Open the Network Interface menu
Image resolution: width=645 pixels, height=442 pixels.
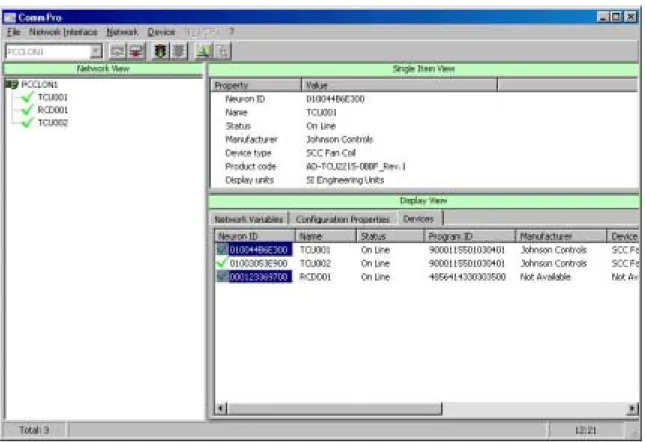pos(63,32)
